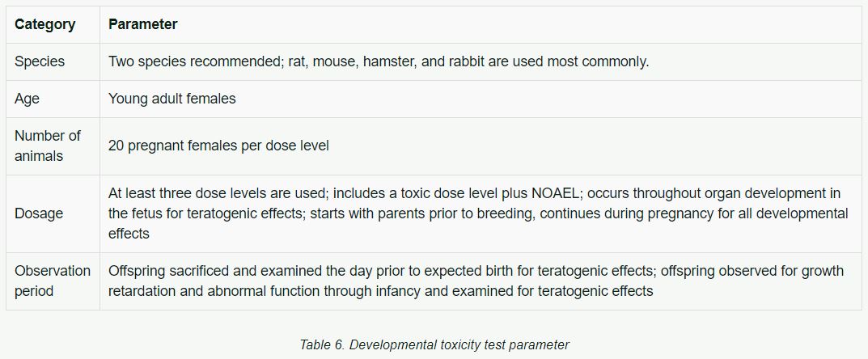Click the Two species recommended text
This screenshot has height=359, width=868.
[x=196, y=61]
